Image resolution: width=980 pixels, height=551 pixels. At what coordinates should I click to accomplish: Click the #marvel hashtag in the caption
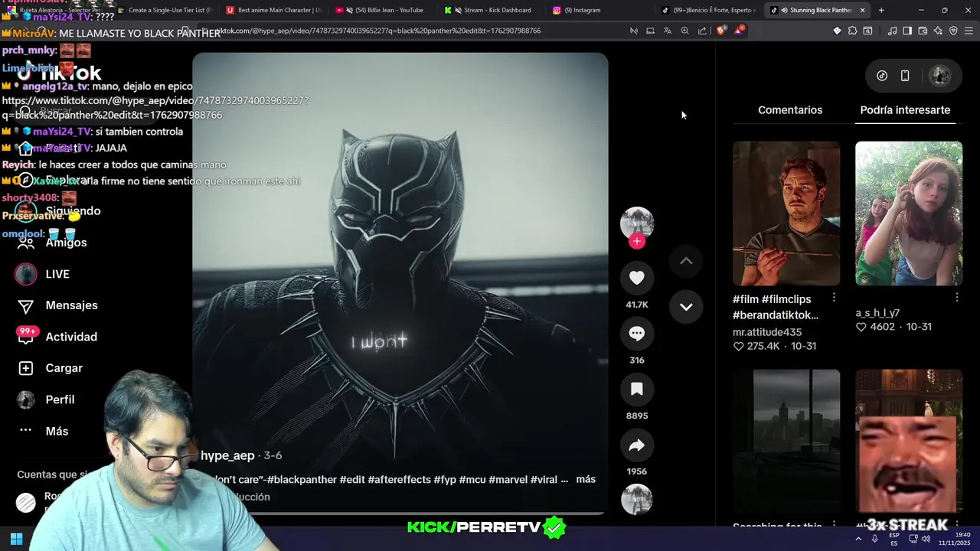tap(508, 479)
